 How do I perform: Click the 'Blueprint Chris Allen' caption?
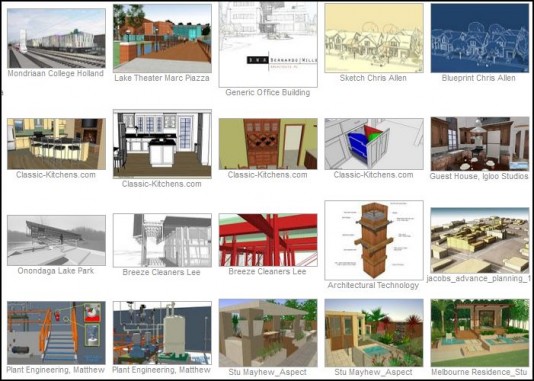pyautogui.click(x=478, y=78)
